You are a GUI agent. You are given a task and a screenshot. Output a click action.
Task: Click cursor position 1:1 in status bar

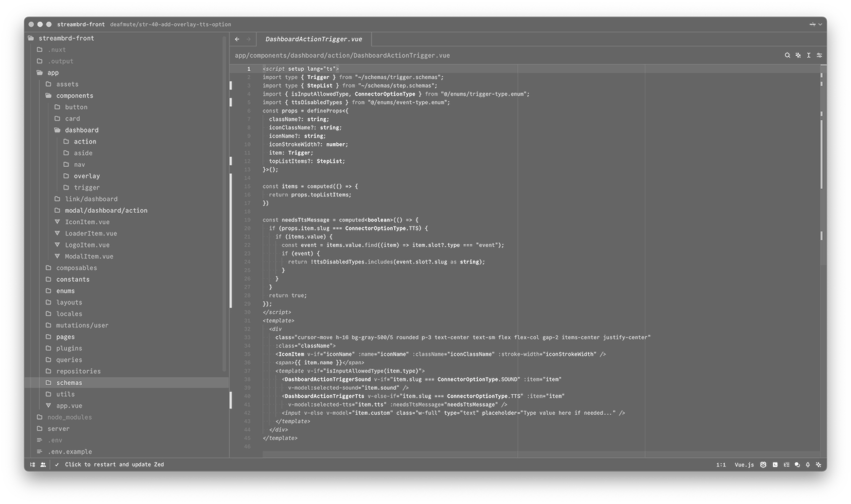[x=721, y=465]
